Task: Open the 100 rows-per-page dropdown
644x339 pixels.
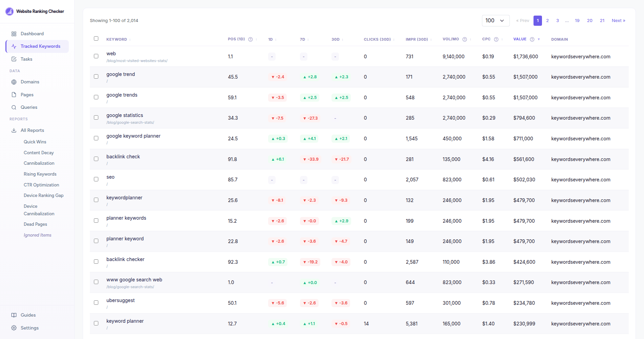Action: coord(496,21)
